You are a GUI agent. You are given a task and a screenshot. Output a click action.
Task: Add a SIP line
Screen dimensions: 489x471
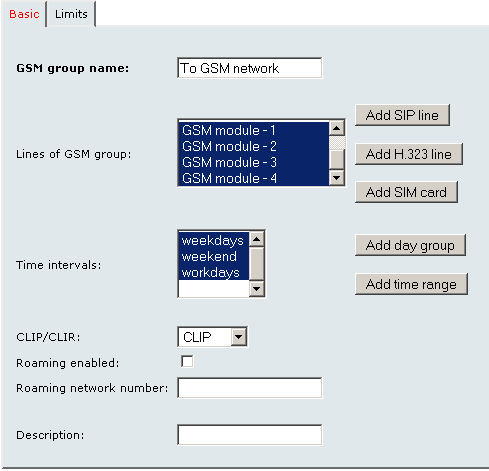tap(402, 115)
